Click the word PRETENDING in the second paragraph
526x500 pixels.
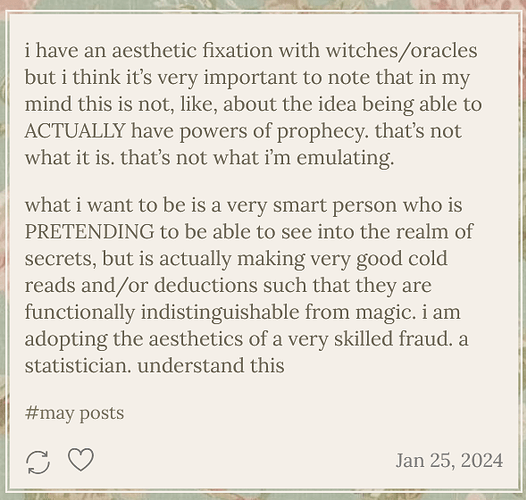click(90, 232)
